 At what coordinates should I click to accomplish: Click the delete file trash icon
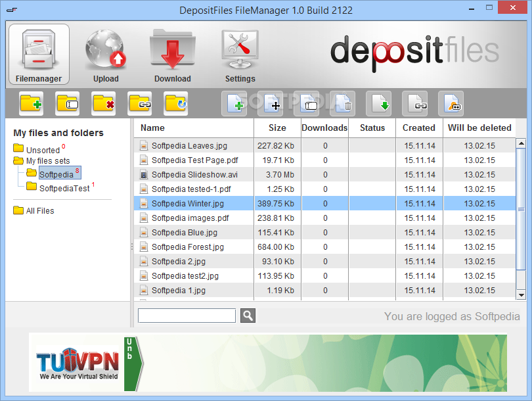(x=343, y=104)
